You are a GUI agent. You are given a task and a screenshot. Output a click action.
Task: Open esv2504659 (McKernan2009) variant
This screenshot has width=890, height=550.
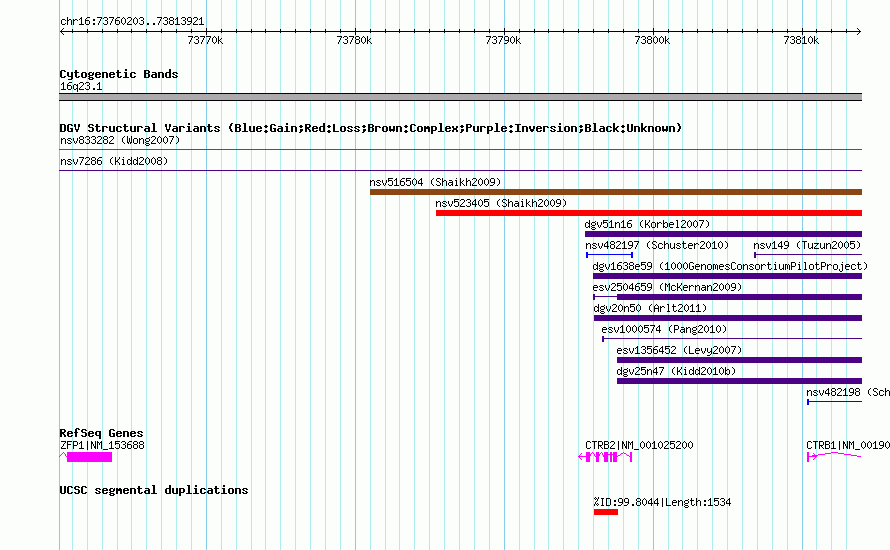[x=728, y=297]
